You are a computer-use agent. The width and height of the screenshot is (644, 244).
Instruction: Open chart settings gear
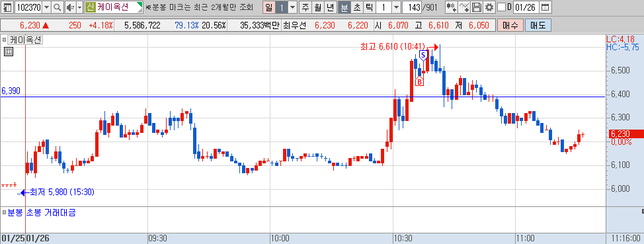pos(489,7)
